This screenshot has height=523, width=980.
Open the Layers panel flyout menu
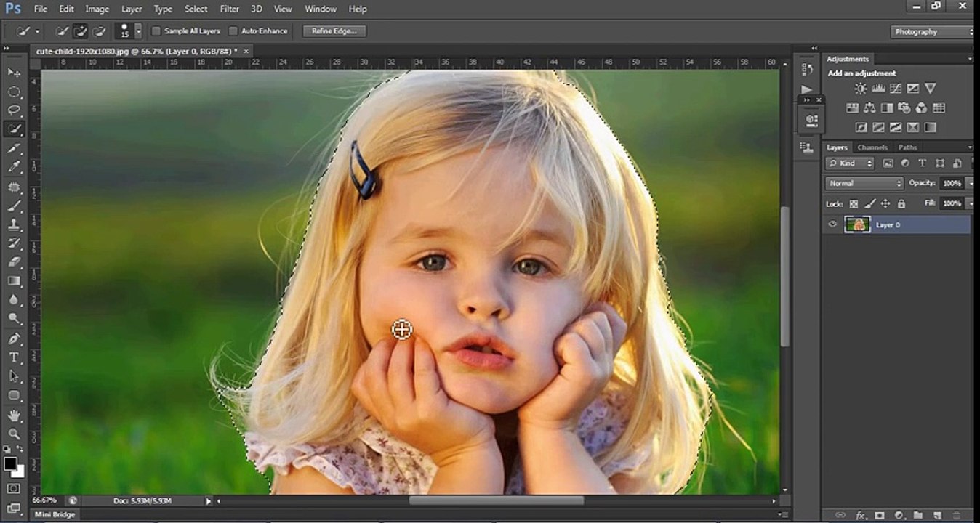970,147
